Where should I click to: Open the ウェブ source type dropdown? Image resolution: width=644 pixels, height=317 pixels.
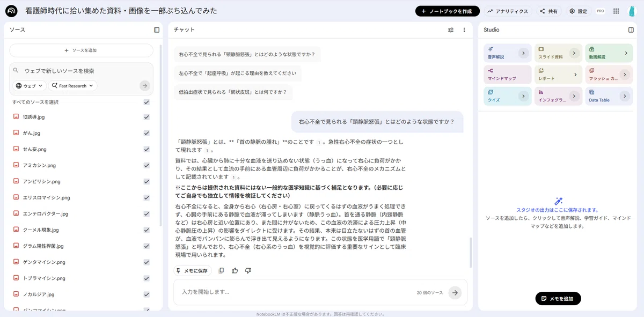pos(29,86)
